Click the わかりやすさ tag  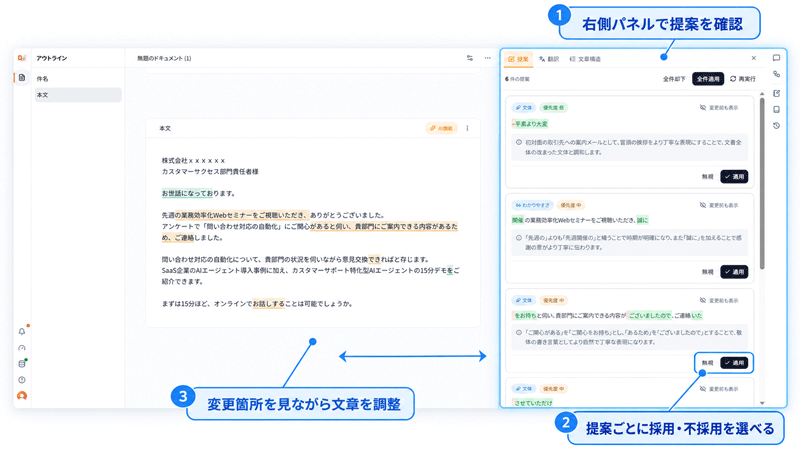click(x=532, y=205)
